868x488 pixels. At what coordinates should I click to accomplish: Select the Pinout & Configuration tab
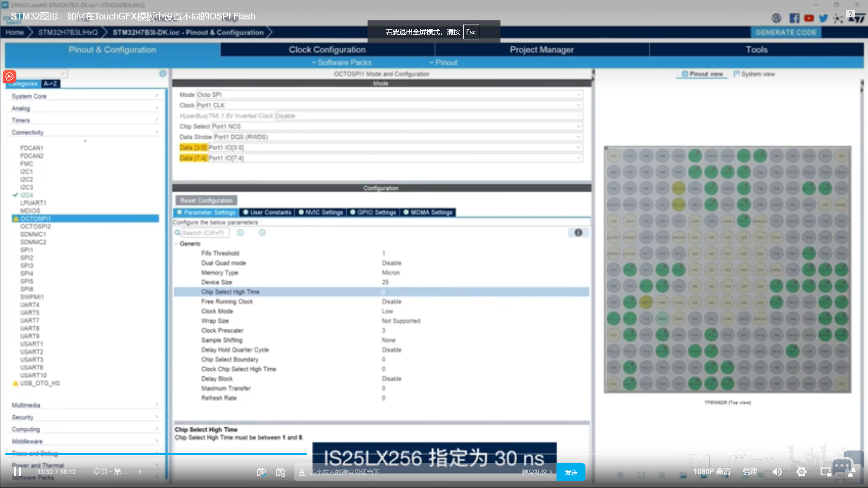(112, 50)
